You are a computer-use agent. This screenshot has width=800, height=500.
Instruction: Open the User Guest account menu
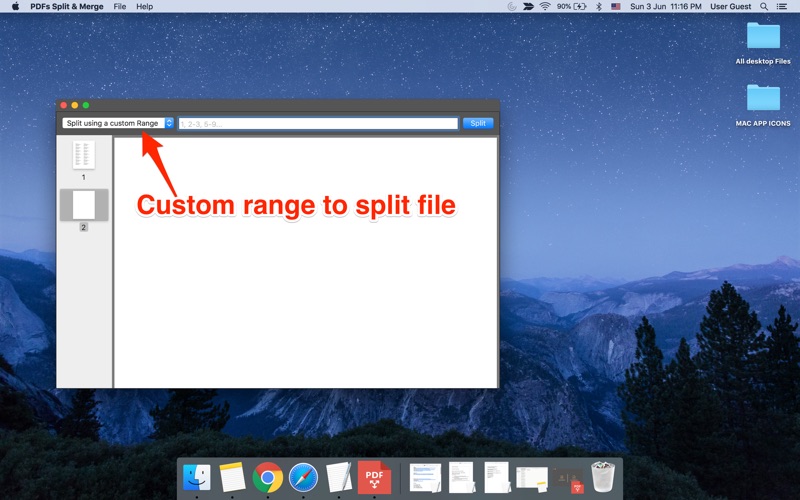pos(730,6)
